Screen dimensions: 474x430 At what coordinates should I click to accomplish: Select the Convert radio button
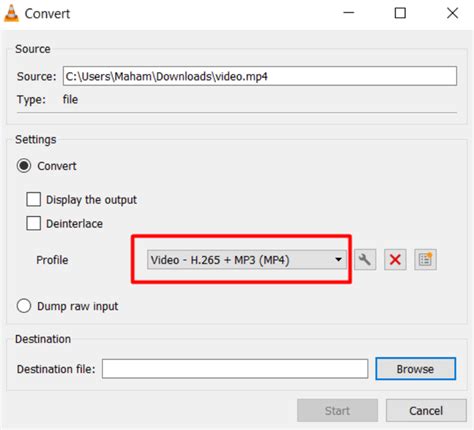(24, 166)
